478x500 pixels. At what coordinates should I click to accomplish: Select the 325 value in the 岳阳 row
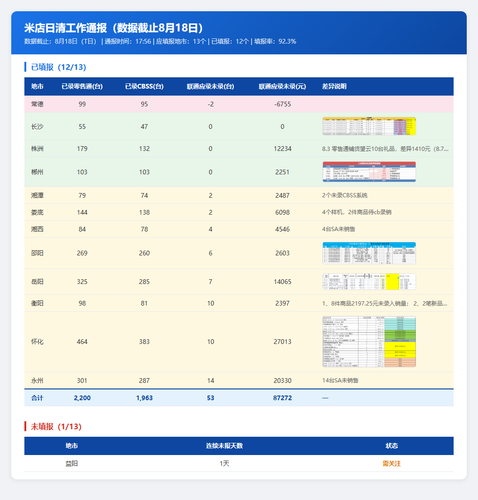point(82,282)
